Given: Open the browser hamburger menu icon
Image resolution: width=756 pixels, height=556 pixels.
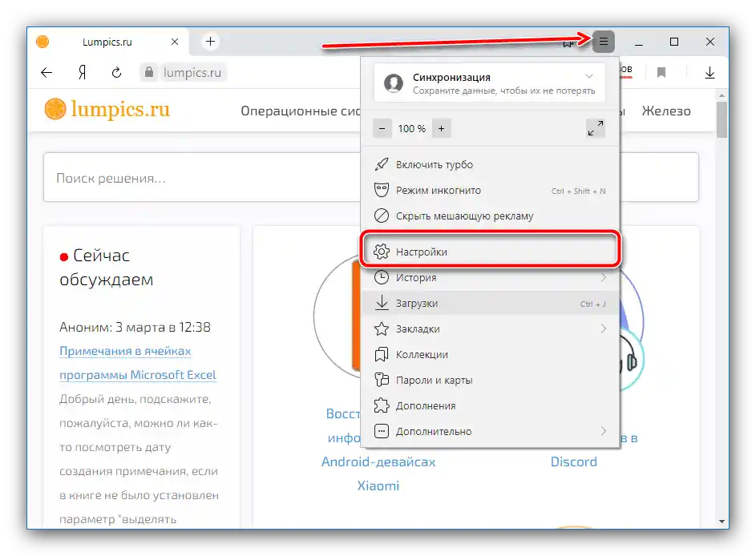Looking at the screenshot, I should click(603, 42).
